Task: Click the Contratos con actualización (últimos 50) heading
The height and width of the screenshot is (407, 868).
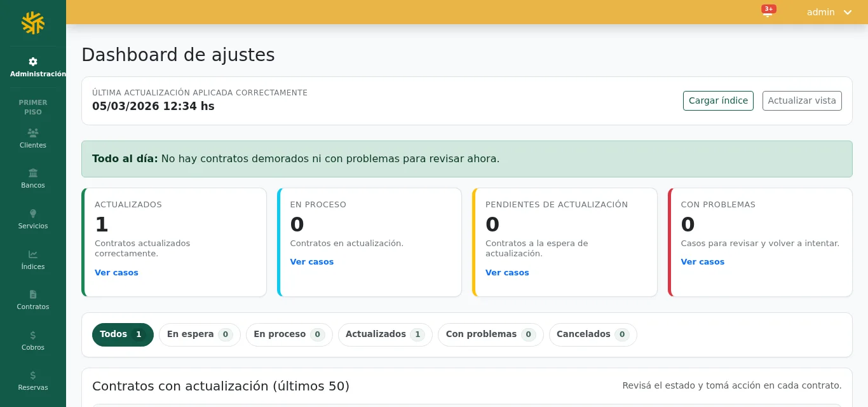Action: pyautogui.click(x=220, y=386)
